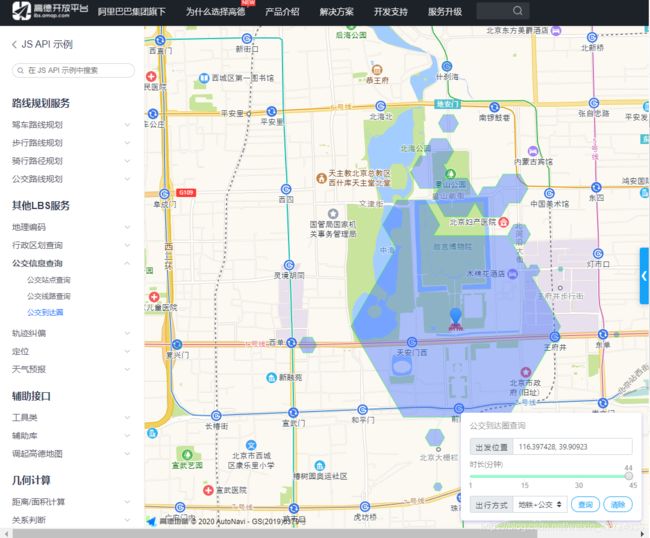
Task: Click the blue side panel collapse tab
Action: pos(644,276)
